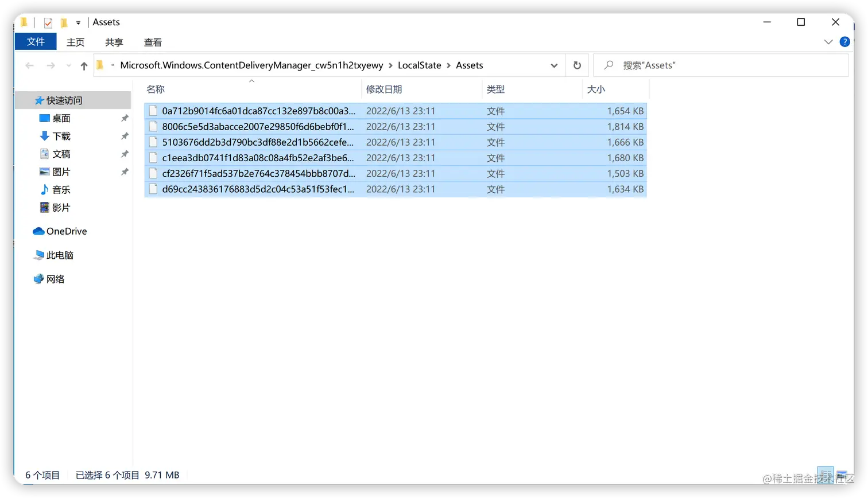
Task: Select file c1eea3db0741f1d83a08c08a4fb52e2af3be6...
Action: (x=396, y=158)
